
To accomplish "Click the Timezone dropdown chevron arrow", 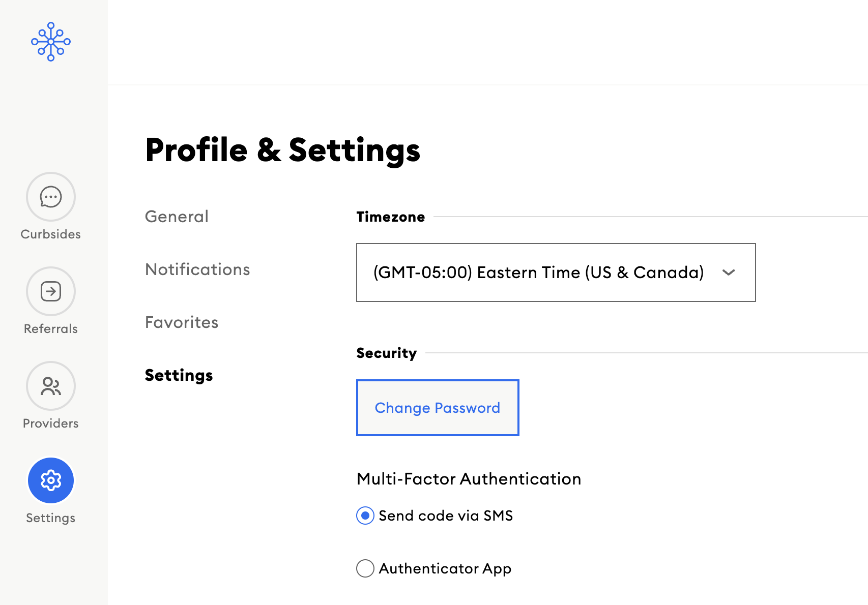I will point(729,273).
